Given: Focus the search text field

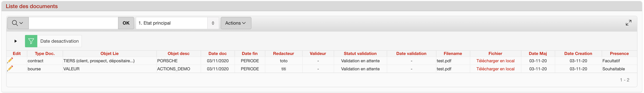Looking at the screenshot, I should pos(73,23).
